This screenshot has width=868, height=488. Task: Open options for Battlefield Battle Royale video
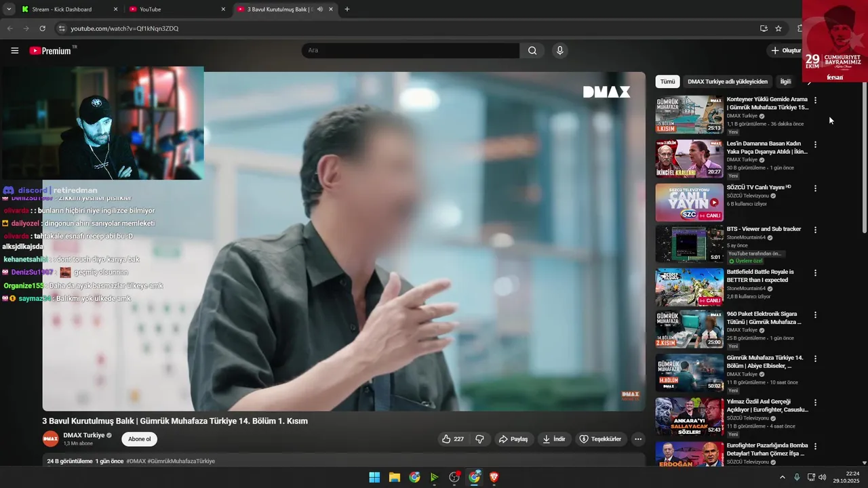pyautogui.click(x=815, y=272)
